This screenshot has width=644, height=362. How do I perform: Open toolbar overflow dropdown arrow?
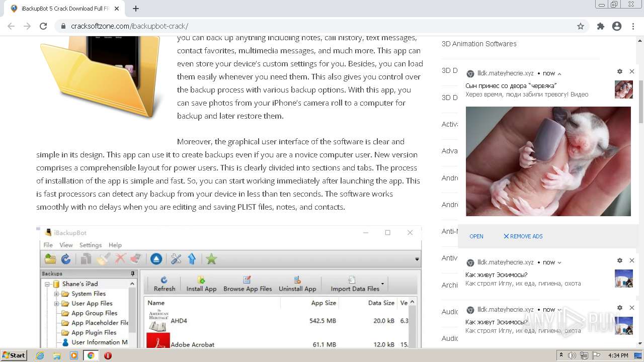pos(417,259)
